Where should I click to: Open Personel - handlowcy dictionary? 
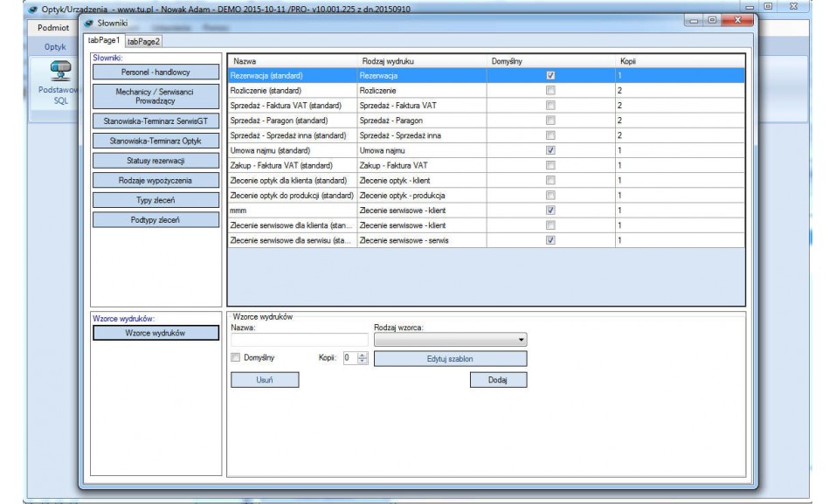155,71
